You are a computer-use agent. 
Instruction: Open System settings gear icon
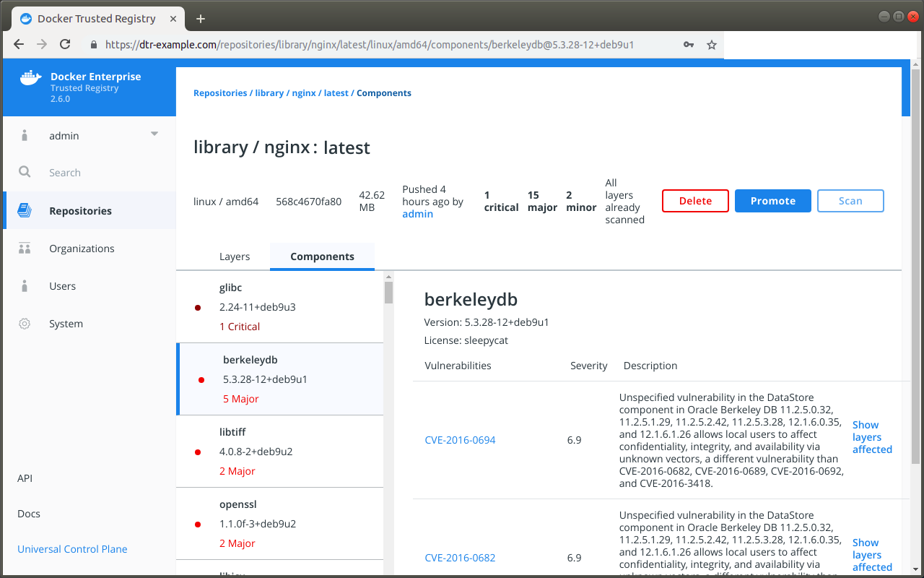[x=25, y=324]
